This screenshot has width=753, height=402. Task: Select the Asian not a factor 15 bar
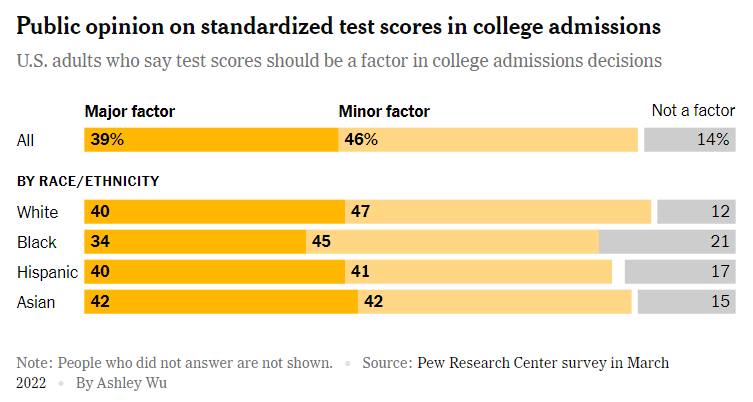click(x=687, y=302)
